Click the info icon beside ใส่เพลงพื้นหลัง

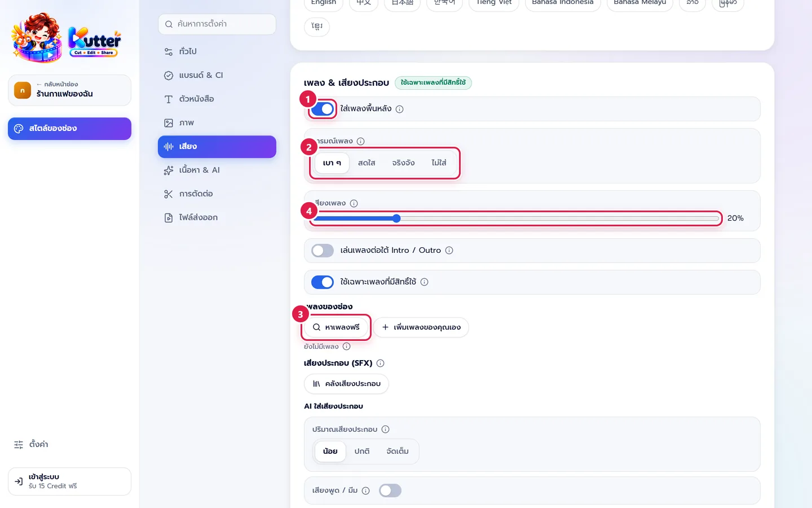point(399,109)
